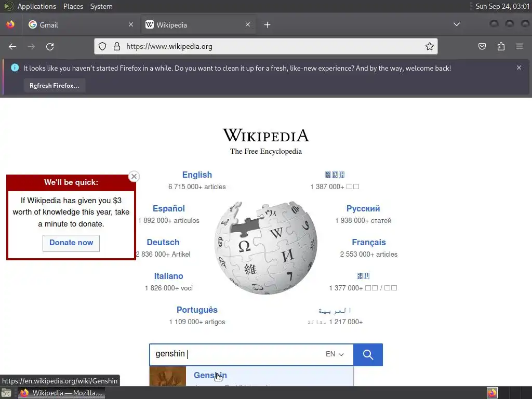Open the English Wikipedia link
The height and width of the screenshot is (399, 532).
click(197, 175)
